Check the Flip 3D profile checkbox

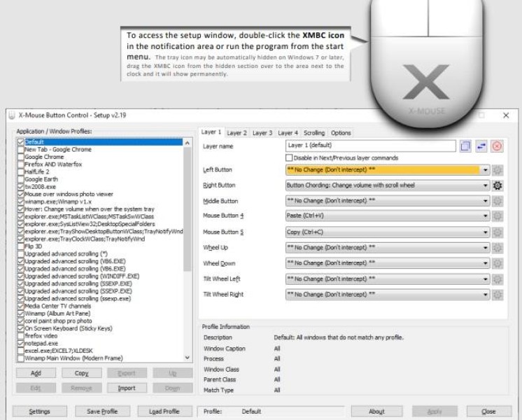click(20, 246)
